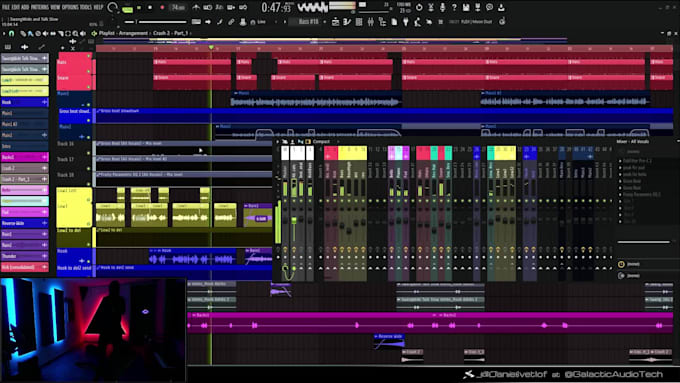The height and width of the screenshot is (383, 680).
Task: Toggle the recording countdown
Action: tap(219, 7)
